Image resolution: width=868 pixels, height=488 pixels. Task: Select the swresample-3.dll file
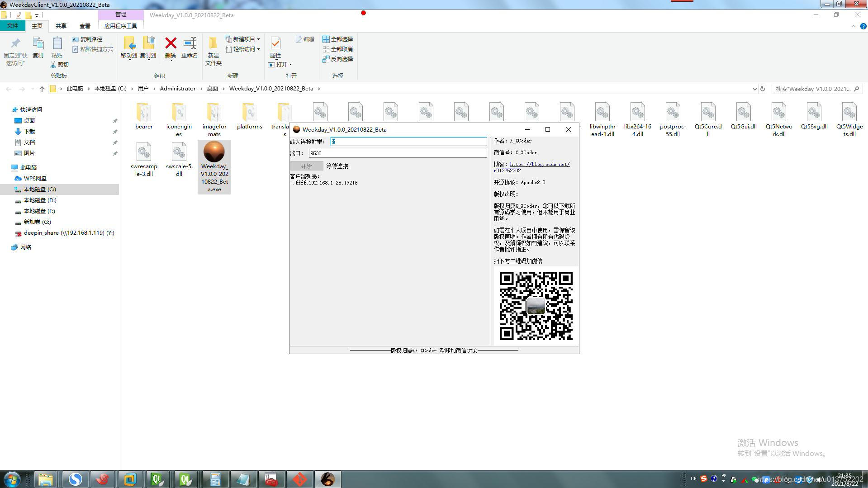(144, 159)
